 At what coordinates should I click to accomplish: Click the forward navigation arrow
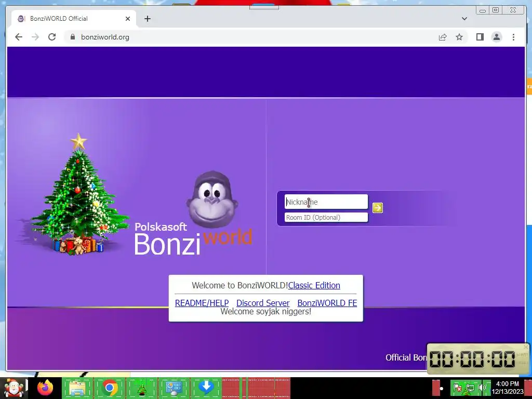[35, 37]
